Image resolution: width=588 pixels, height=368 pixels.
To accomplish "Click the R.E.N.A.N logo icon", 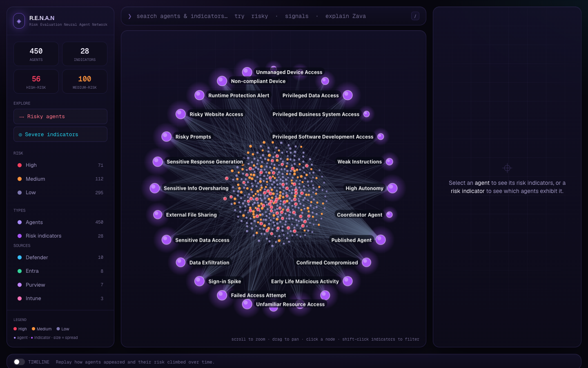I will tap(19, 21).
